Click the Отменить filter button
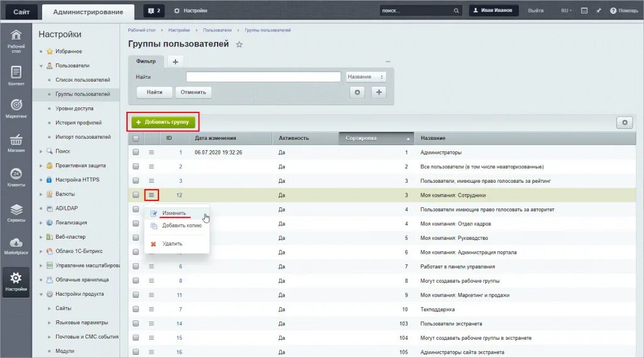The height and width of the screenshot is (358, 644). (x=194, y=92)
